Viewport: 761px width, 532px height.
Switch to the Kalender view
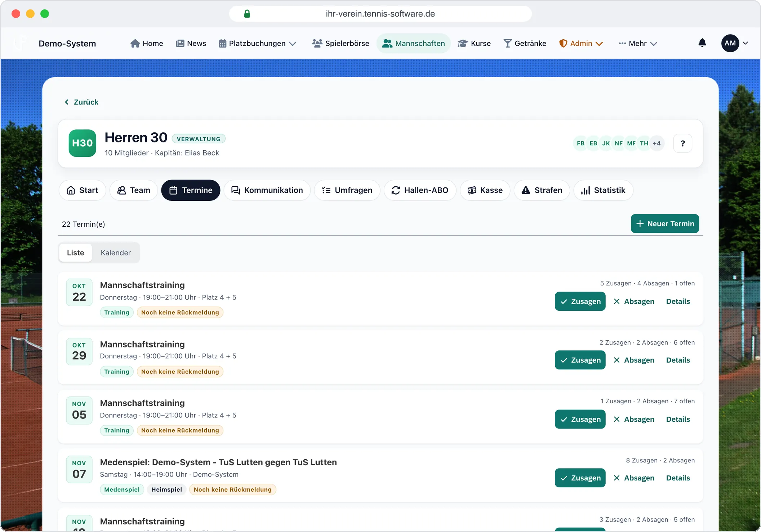pyautogui.click(x=116, y=253)
